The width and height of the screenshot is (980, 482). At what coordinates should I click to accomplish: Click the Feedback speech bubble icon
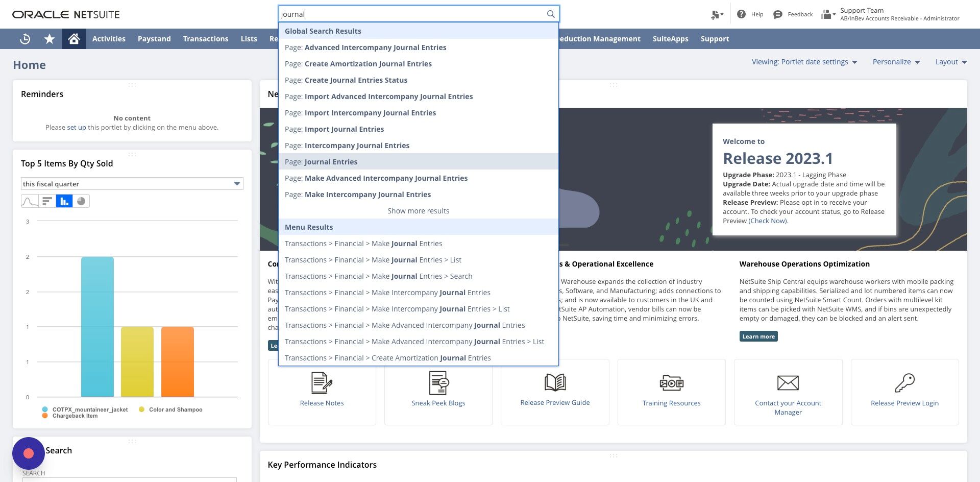click(778, 14)
